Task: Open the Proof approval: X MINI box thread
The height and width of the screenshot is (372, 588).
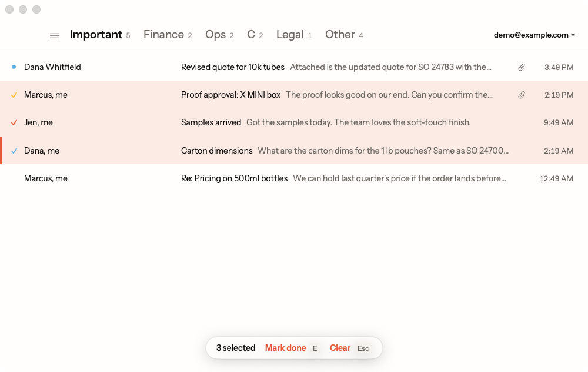Action: pyautogui.click(x=294, y=95)
